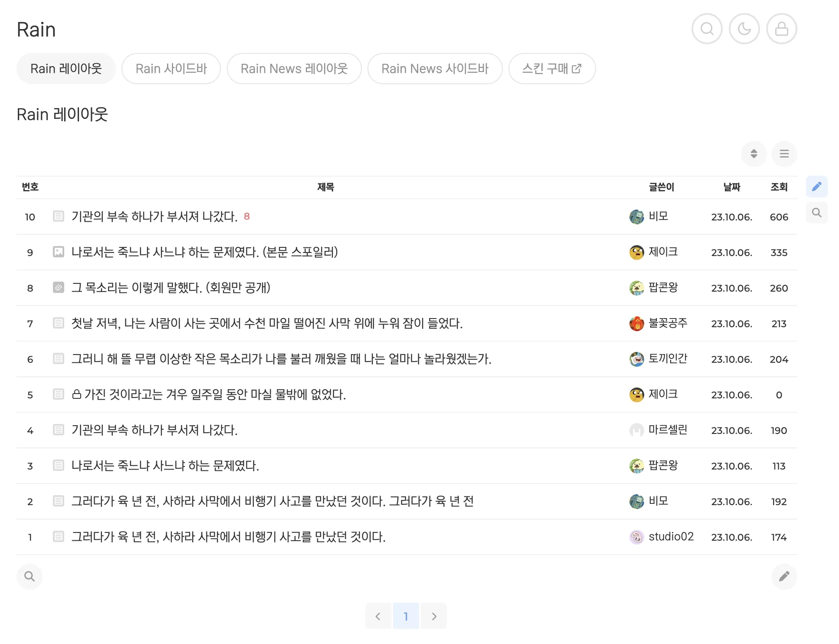
Task: Click the bottom-right pencil write button
Action: [784, 576]
